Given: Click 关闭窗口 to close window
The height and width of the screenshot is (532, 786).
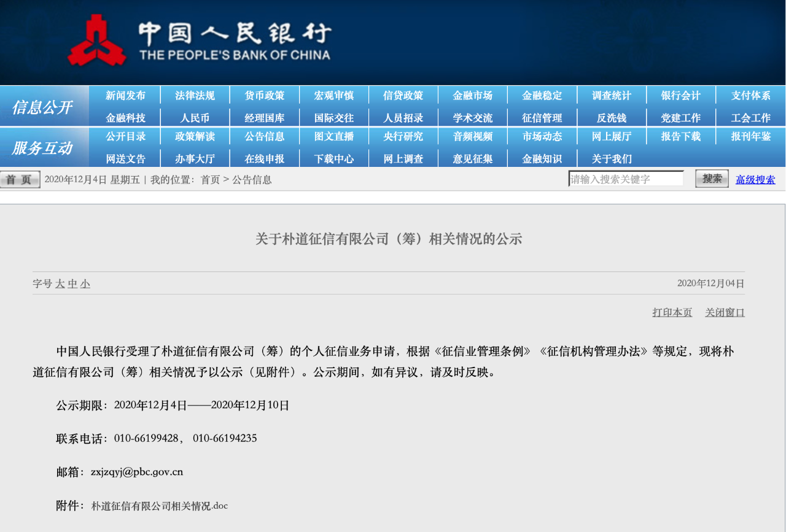Looking at the screenshot, I should (725, 312).
